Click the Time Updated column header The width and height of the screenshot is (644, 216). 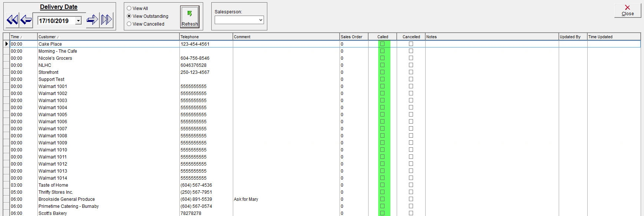pos(614,37)
